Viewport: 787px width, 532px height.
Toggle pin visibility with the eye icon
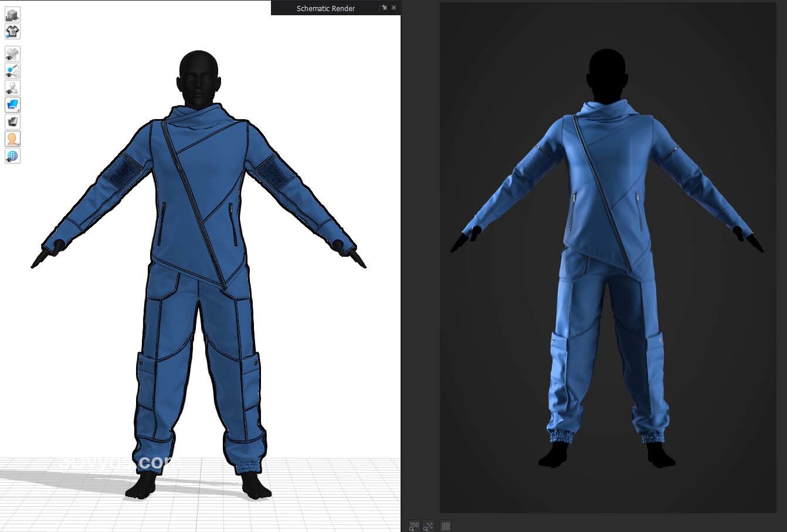tap(12, 71)
